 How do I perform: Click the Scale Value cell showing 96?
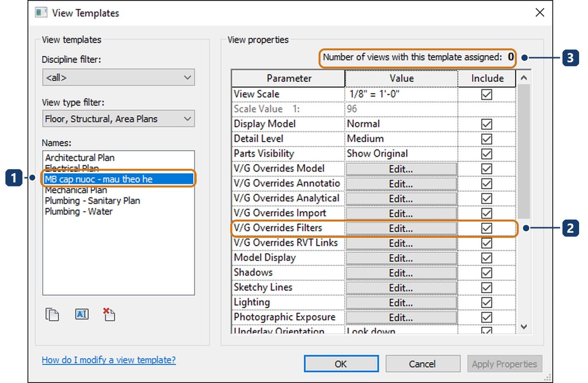[x=401, y=109]
